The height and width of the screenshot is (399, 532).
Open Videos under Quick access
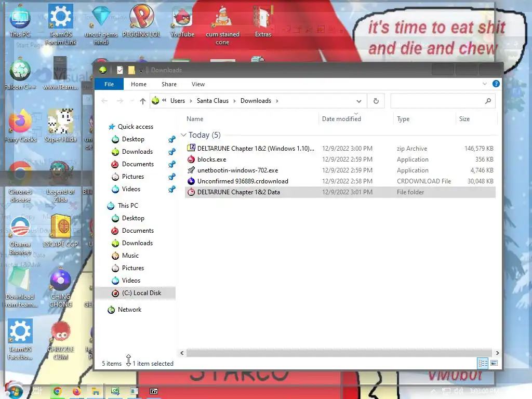pos(130,189)
